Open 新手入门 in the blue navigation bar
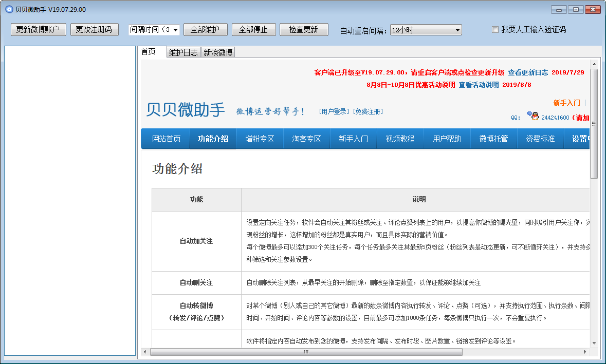 point(353,139)
